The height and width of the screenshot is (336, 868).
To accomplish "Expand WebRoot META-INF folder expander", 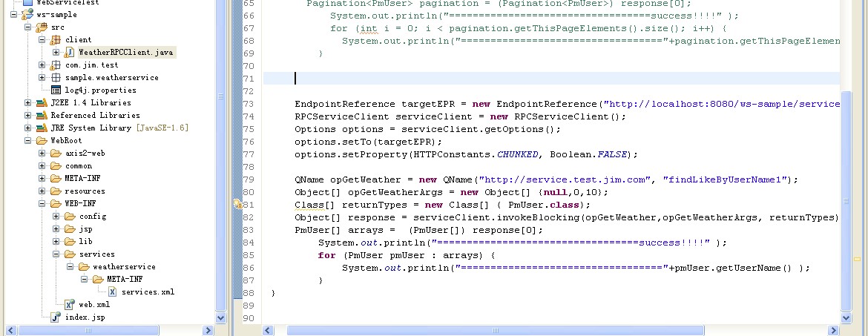I will click(x=42, y=178).
